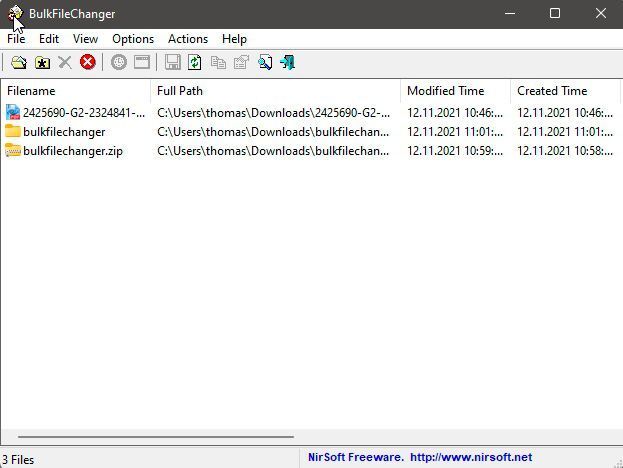Click created time 12.11.2021 10:46

pos(565,113)
